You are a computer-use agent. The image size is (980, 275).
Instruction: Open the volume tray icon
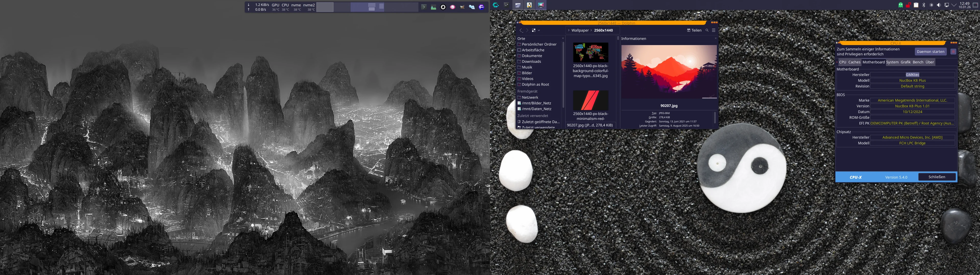click(x=939, y=5)
